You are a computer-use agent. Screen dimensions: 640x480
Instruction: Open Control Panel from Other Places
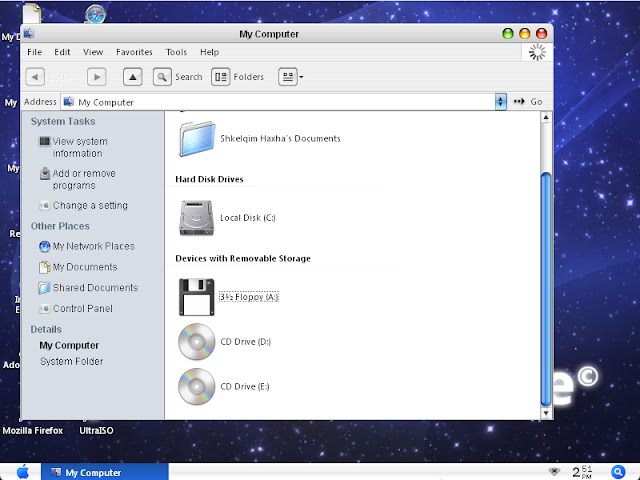click(82, 309)
